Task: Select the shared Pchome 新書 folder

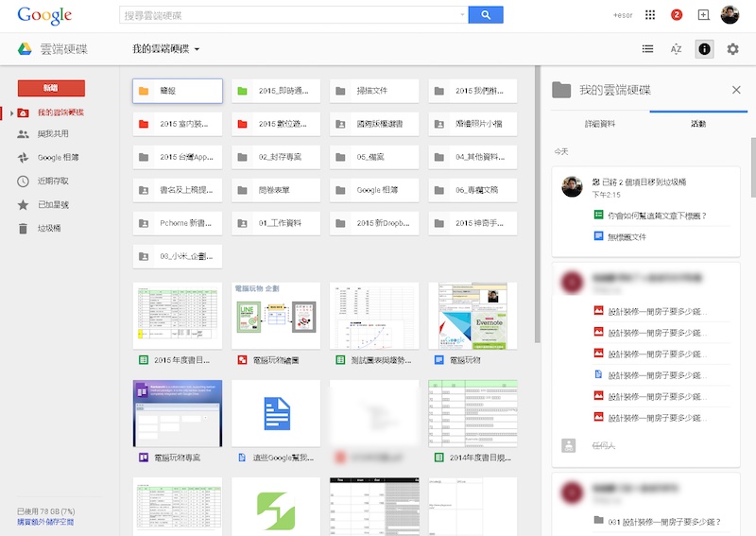Action: click(178, 223)
